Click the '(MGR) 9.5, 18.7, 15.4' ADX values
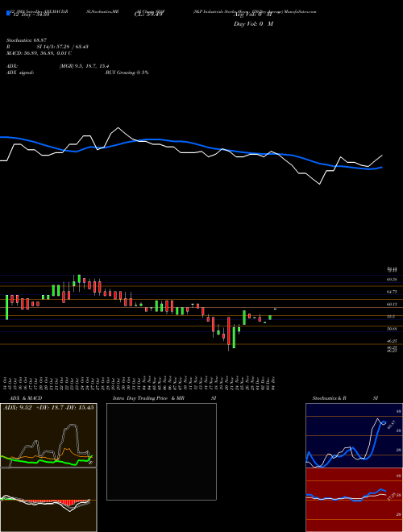The height and width of the screenshot is (532, 403). pyautogui.click(x=84, y=66)
